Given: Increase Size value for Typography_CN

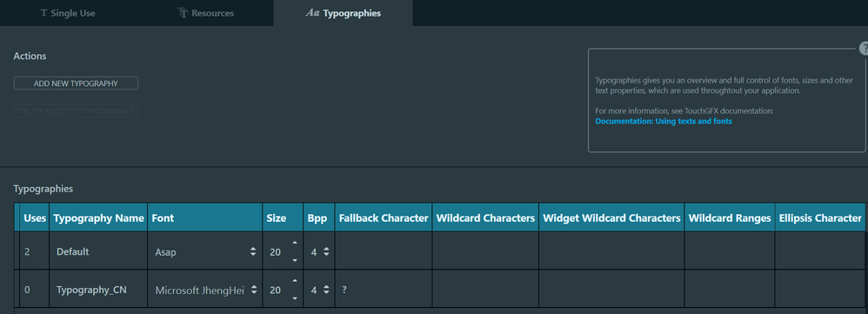Looking at the screenshot, I should click(294, 281).
